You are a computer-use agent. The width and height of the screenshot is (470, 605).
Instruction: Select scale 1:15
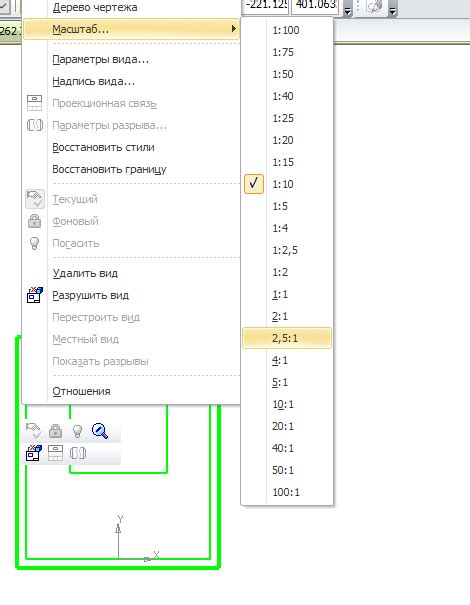(287, 162)
